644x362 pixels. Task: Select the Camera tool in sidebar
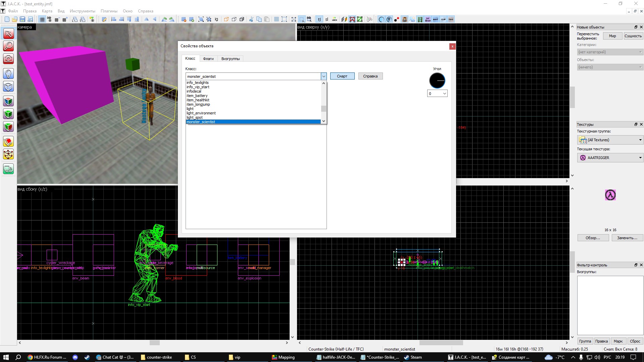click(x=8, y=59)
